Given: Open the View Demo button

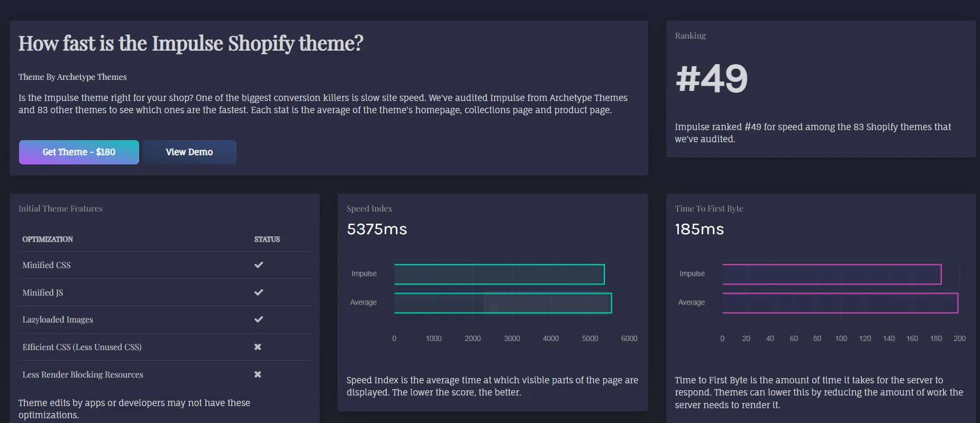Looking at the screenshot, I should (189, 152).
